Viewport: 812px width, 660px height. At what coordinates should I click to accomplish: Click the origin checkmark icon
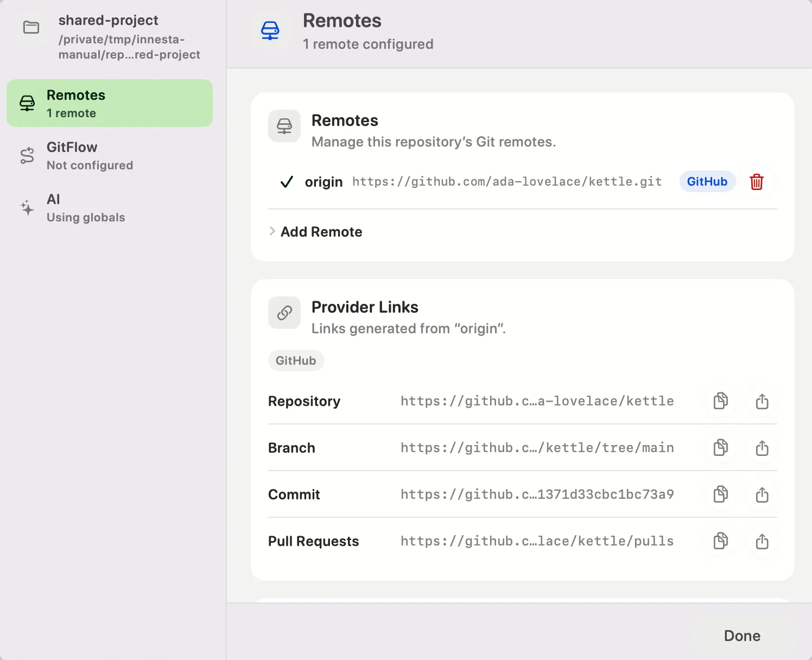(287, 182)
